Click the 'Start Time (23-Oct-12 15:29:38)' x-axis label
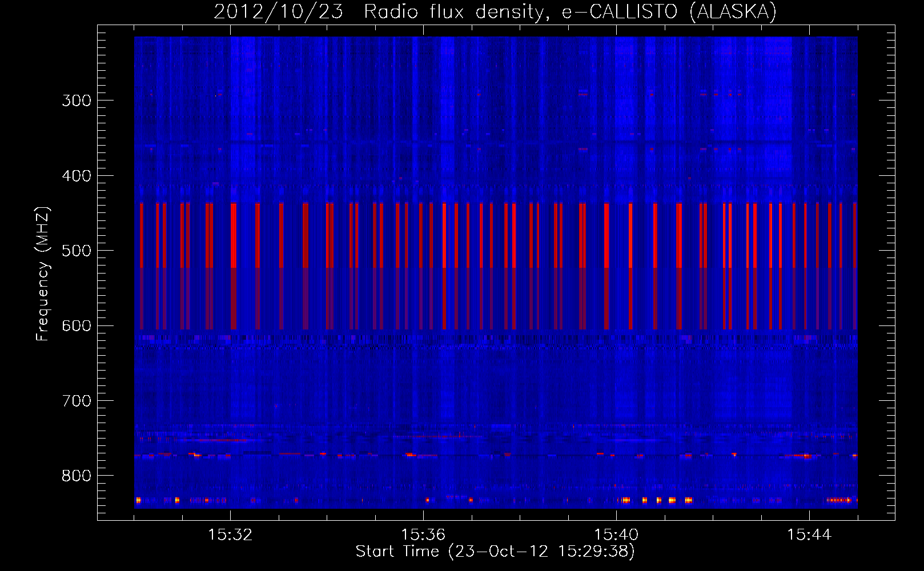The width and height of the screenshot is (924, 571). (x=495, y=552)
